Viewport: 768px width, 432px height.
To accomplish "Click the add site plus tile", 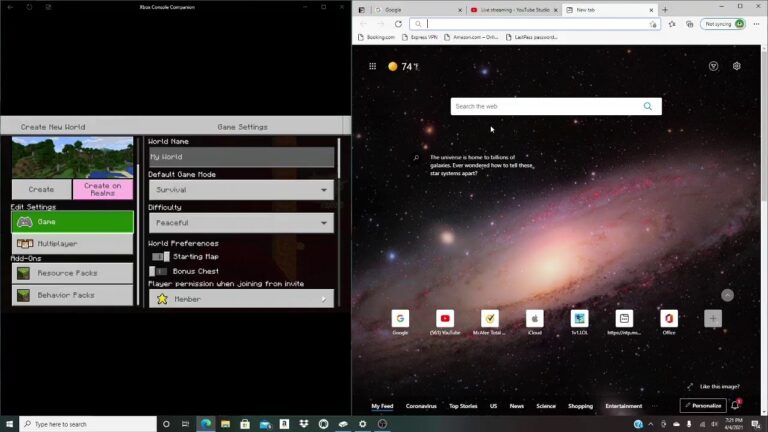I will pos(713,319).
